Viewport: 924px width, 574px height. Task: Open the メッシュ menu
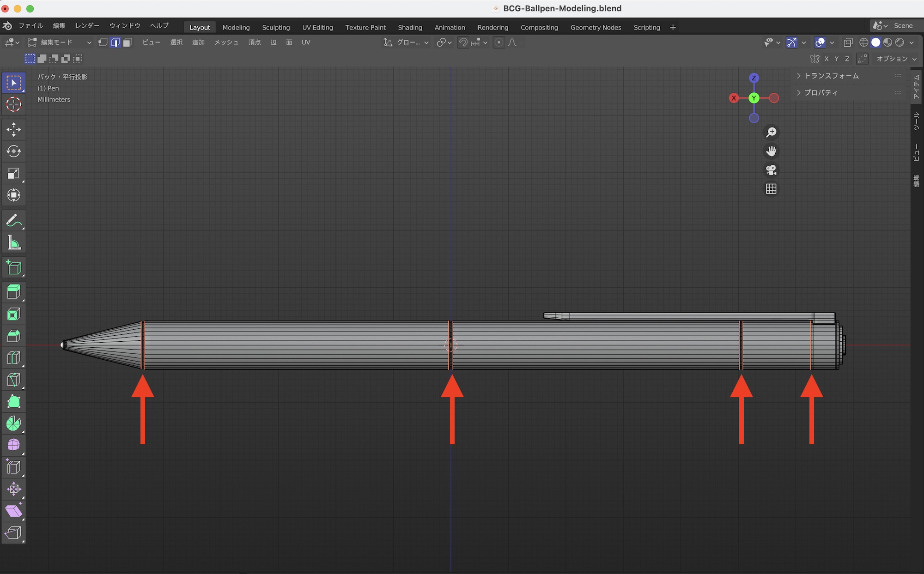coord(226,42)
